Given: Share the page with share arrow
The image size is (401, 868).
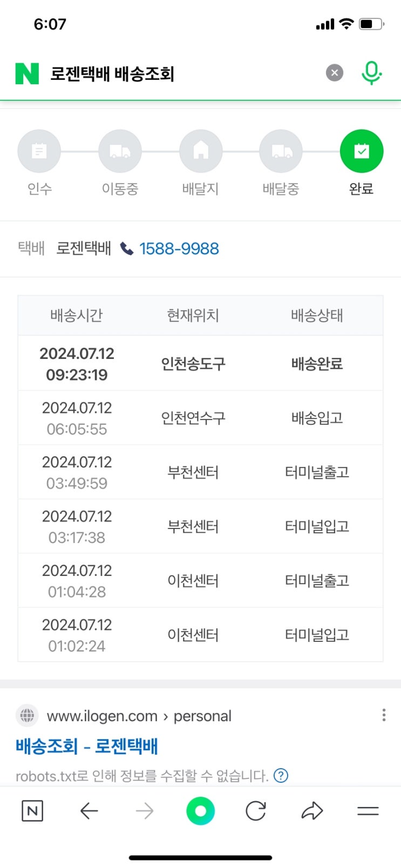Looking at the screenshot, I should coord(312,811).
